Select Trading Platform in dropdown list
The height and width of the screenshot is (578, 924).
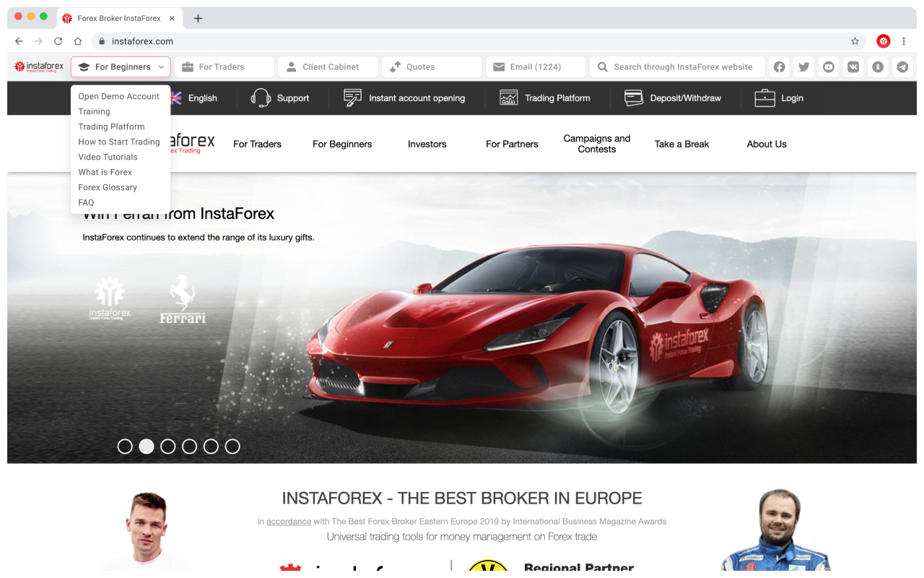coord(112,126)
